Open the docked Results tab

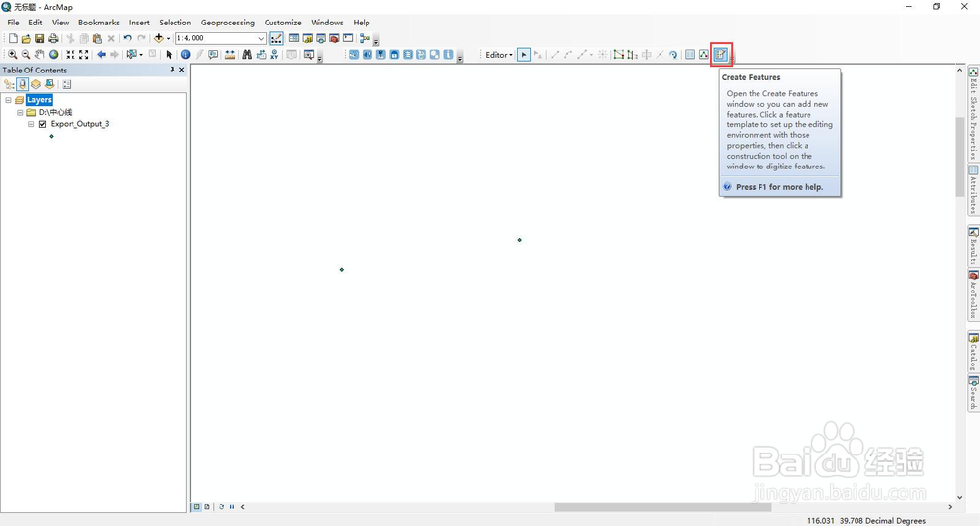click(x=974, y=247)
